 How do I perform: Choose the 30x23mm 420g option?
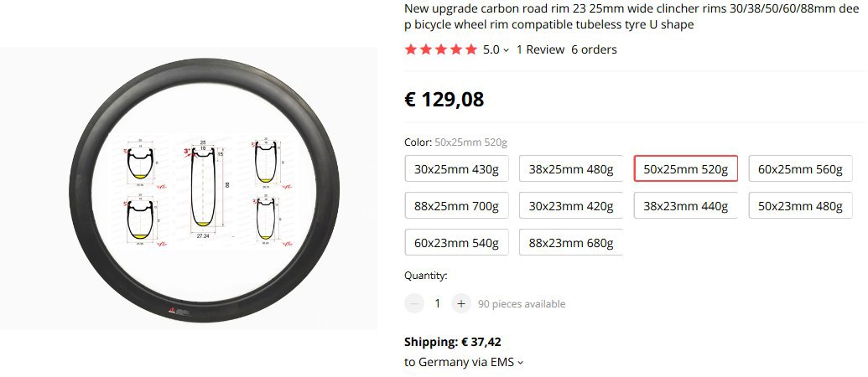click(x=571, y=205)
